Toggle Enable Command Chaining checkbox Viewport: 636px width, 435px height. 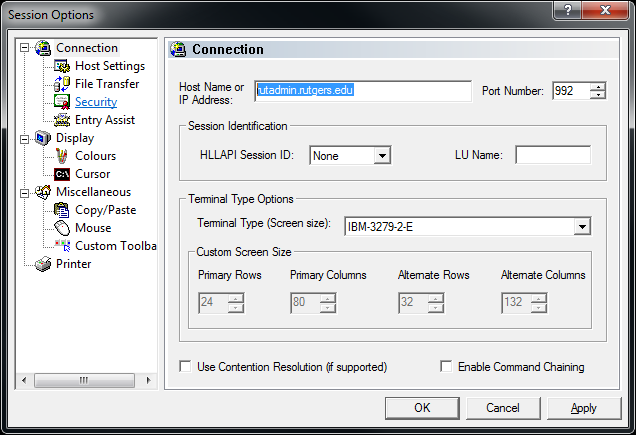point(446,367)
